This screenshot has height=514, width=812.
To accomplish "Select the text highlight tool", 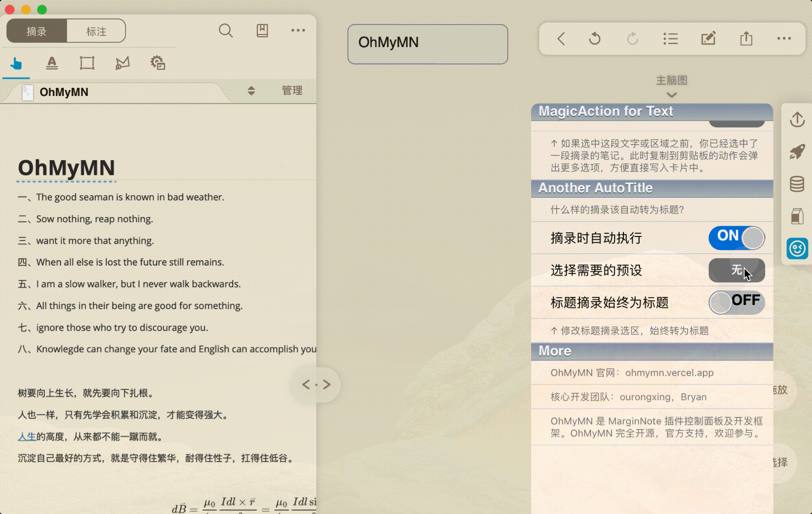I will click(x=52, y=63).
